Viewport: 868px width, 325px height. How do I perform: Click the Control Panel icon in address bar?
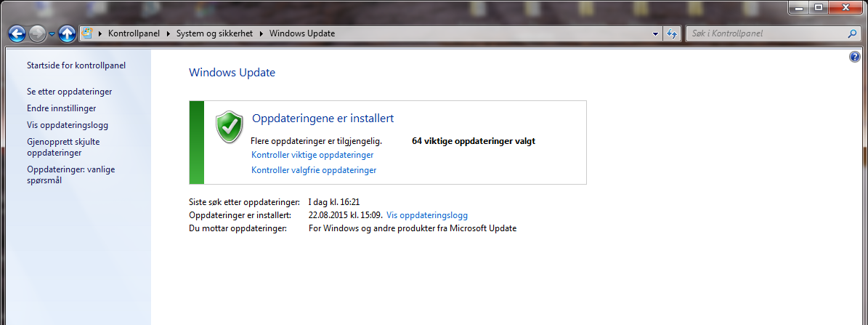[x=87, y=33]
